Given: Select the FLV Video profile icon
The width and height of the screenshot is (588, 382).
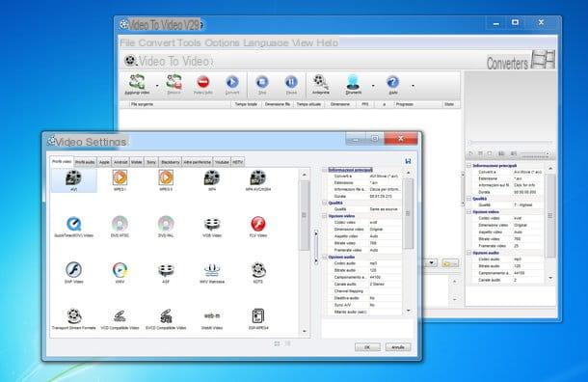Looking at the screenshot, I should click(x=258, y=224).
